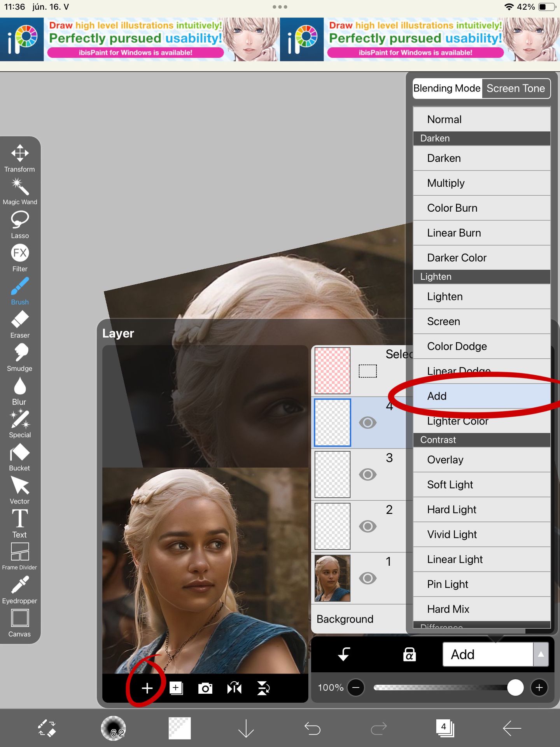Select the Bucket fill tool

coord(20,457)
